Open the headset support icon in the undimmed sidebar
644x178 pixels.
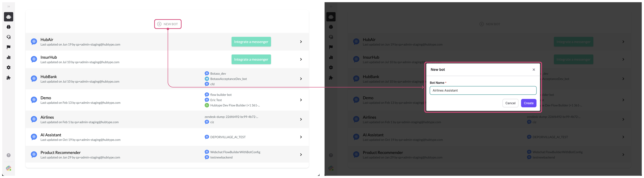8,37
